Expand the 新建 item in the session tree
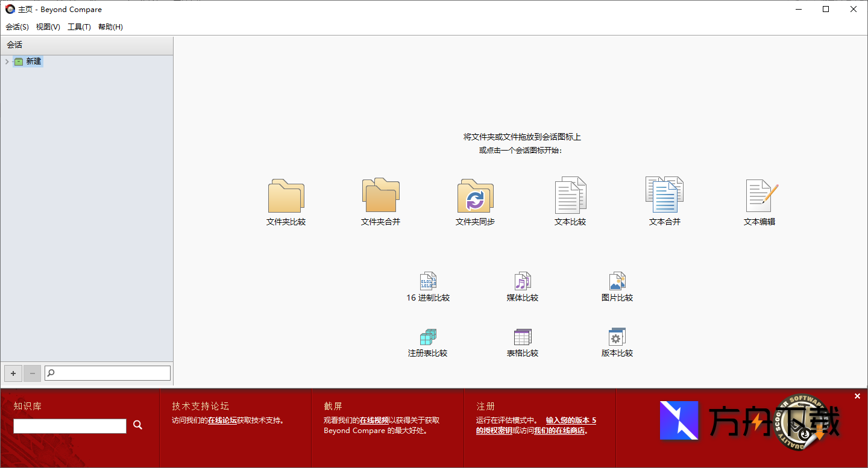868x468 pixels. [x=7, y=61]
